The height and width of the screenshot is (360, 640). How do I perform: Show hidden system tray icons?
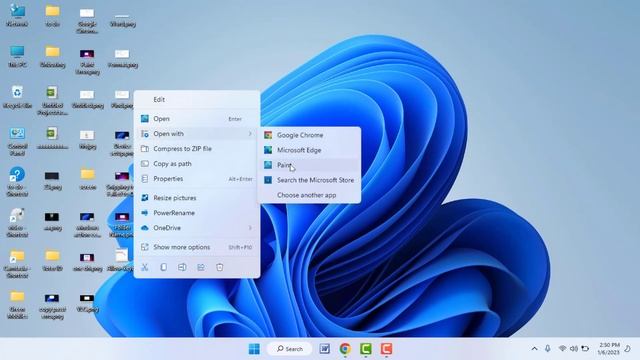coord(534,349)
